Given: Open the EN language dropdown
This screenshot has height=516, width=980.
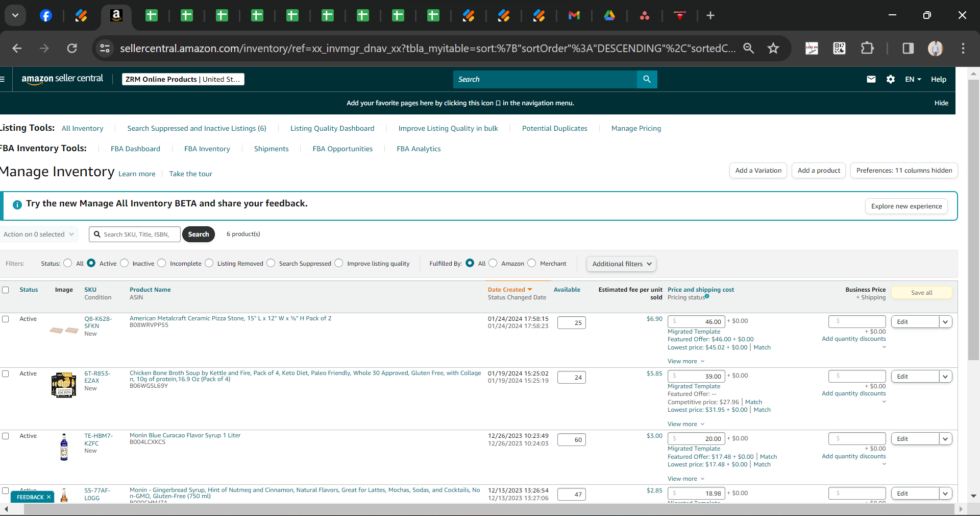Looking at the screenshot, I should [913, 79].
